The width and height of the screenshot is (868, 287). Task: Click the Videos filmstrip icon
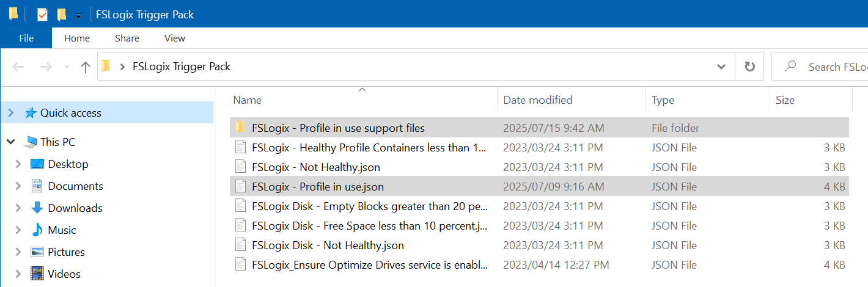[37, 274]
